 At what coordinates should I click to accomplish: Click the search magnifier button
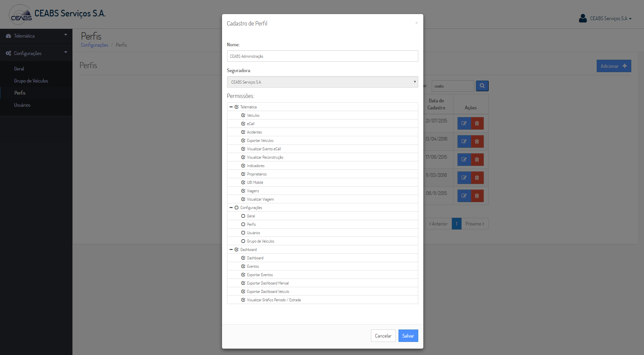pyautogui.click(x=482, y=86)
